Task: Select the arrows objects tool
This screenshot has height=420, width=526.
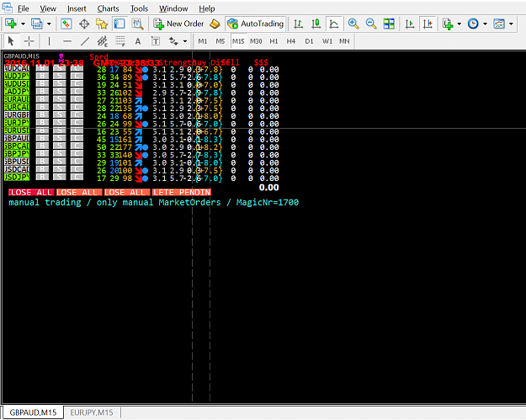Action: pos(173,41)
